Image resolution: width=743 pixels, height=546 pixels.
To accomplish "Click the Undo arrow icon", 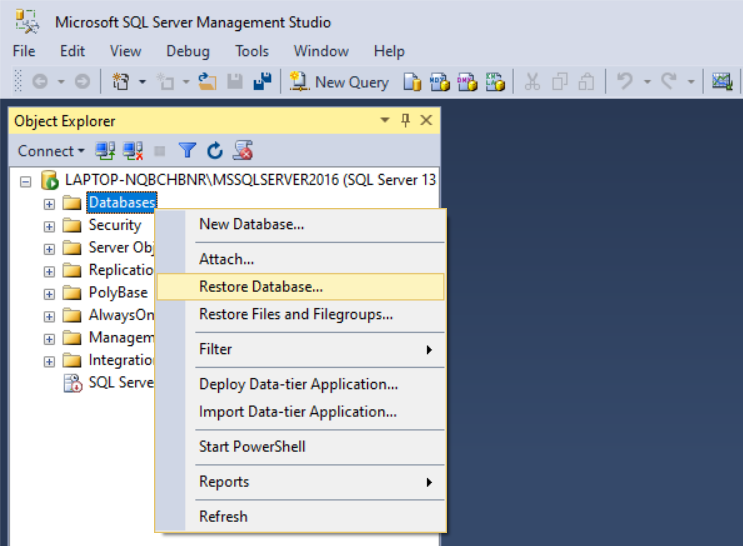I will click(625, 82).
